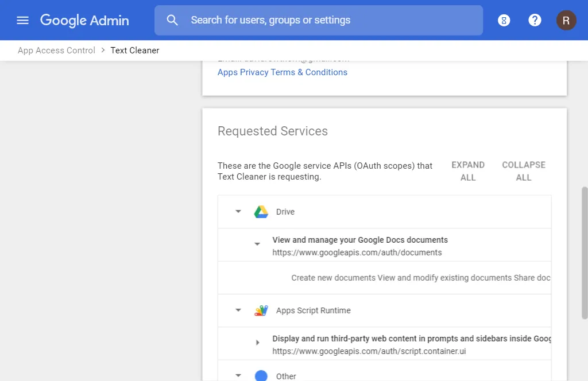Focus the search users, groups or settings field

(x=319, y=20)
